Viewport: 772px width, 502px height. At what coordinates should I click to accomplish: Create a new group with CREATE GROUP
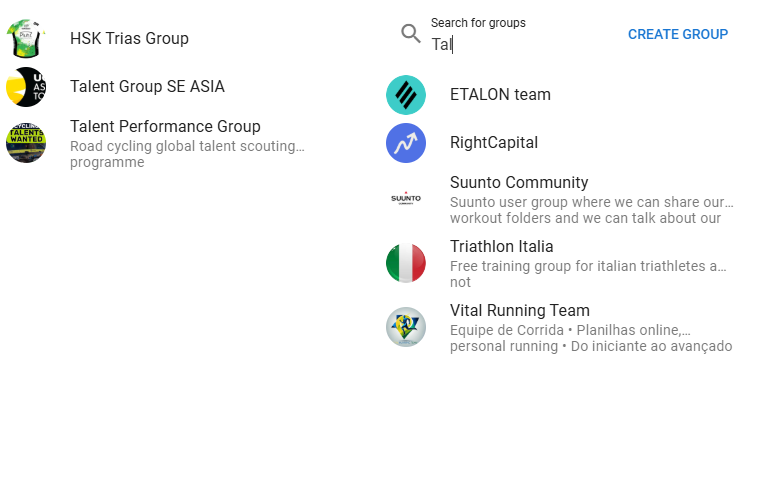tap(677, 34)
